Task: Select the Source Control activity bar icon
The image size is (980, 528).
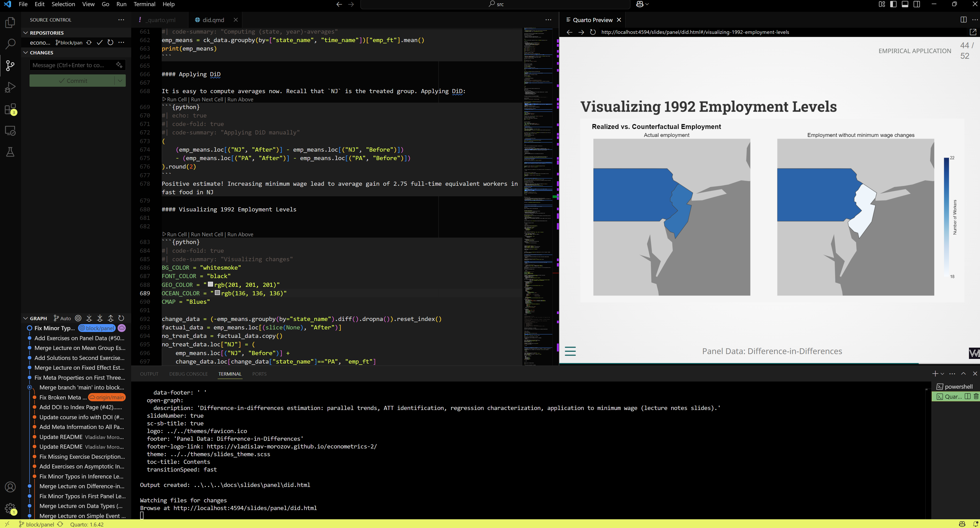Action: point(10,65)
